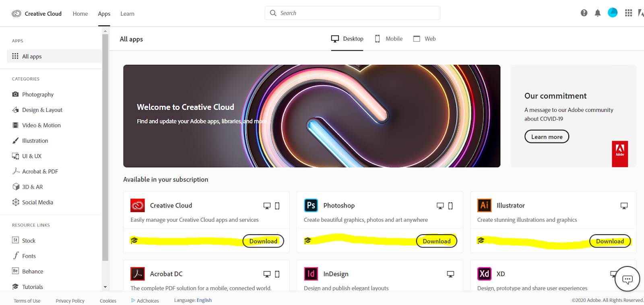Change language via English link

click(204, 300)
